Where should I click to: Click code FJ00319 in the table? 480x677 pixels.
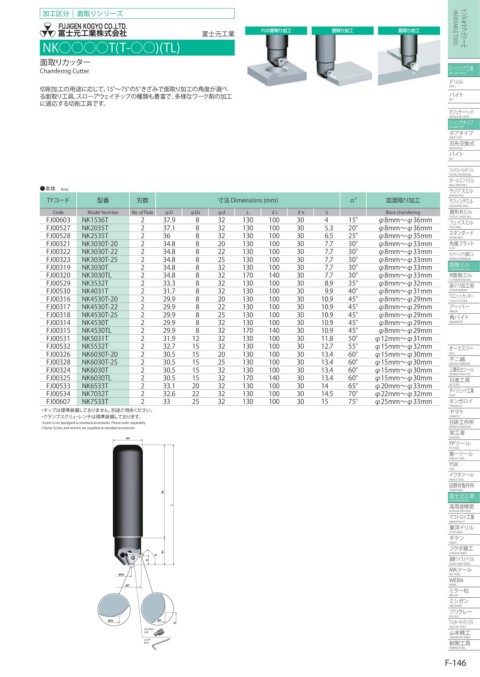click(x=58, y=268)
